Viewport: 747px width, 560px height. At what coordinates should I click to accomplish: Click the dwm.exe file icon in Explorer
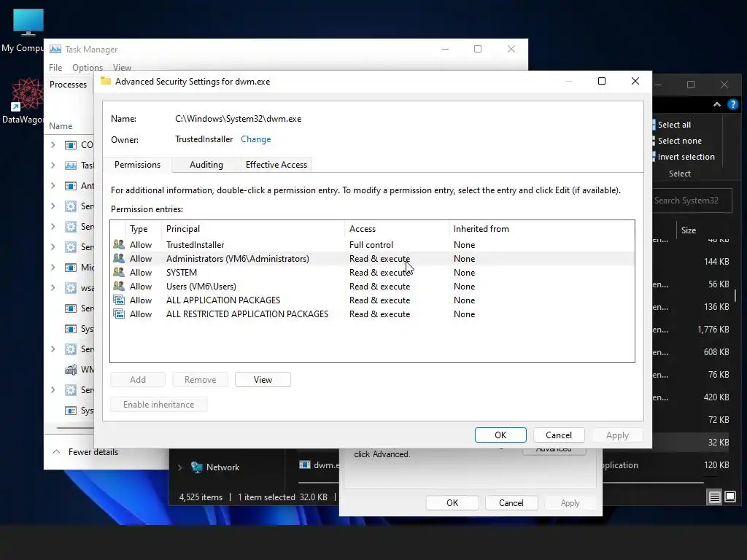tap(305, 464)
